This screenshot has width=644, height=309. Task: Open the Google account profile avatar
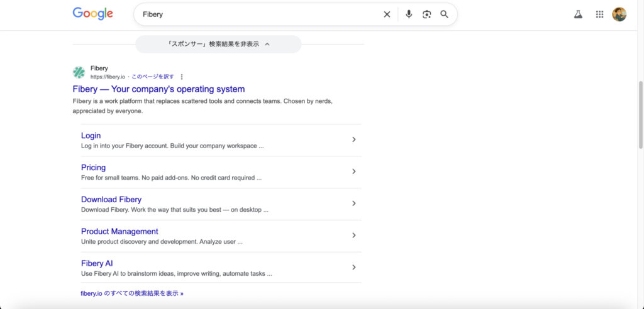coord(619,14)
